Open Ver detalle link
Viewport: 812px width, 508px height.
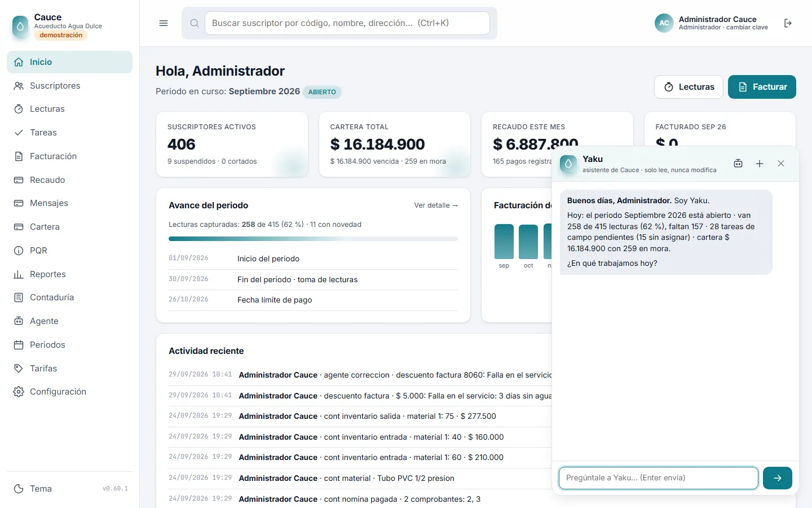click(x=436, y=205)
